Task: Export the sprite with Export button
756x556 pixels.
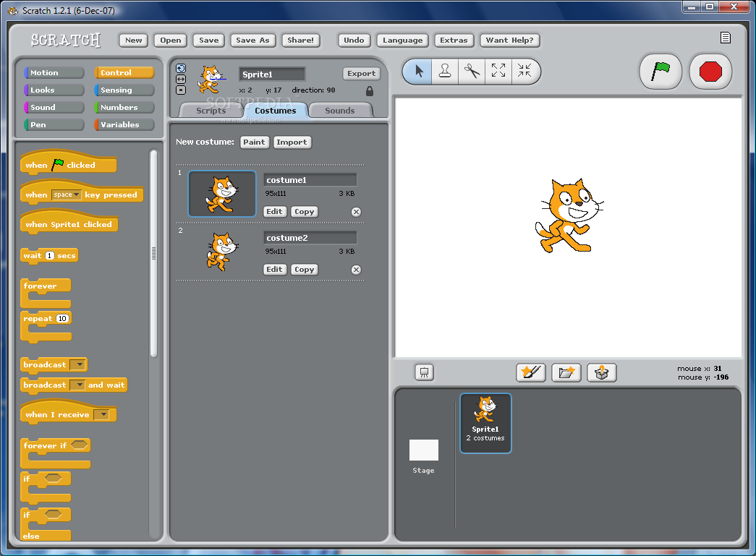Action: pyautogui.click(x=361, y=74)
